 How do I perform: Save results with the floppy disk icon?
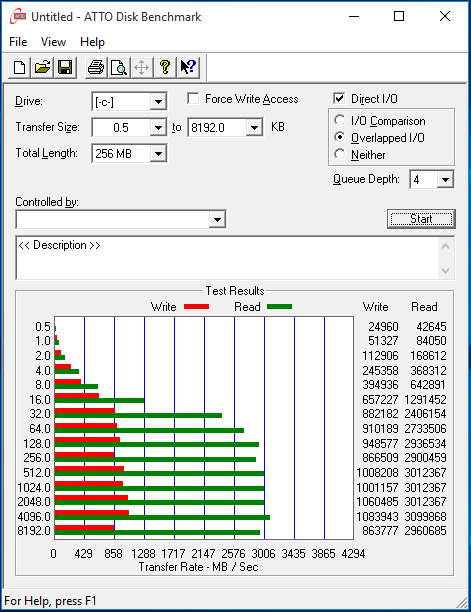tap(65, 68)
